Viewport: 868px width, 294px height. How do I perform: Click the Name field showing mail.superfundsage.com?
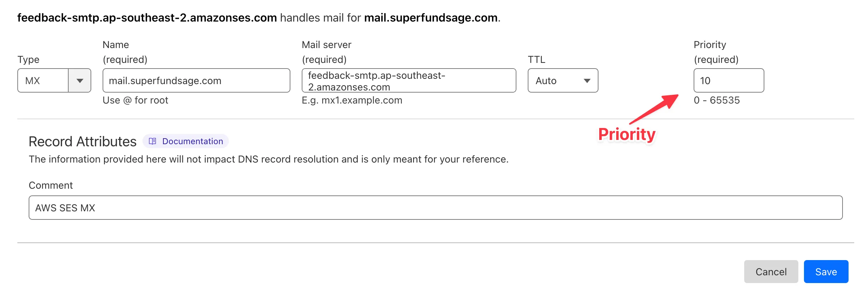(196, 81)
